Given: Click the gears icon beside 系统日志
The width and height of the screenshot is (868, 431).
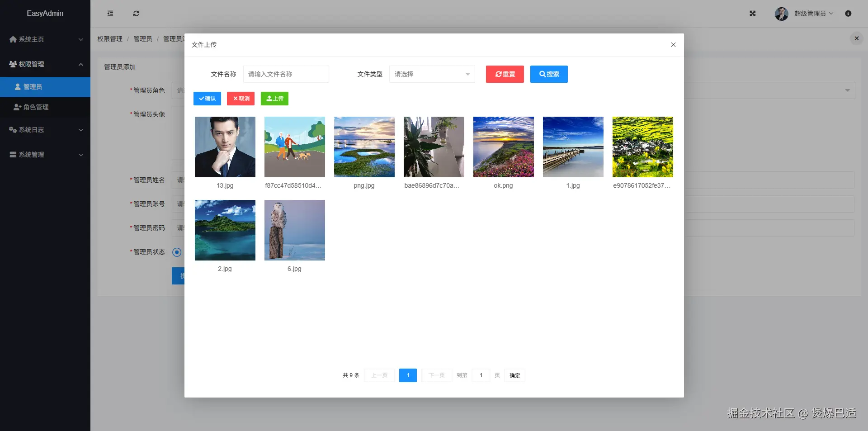Looking at the screenshot, I should point(13,130).
